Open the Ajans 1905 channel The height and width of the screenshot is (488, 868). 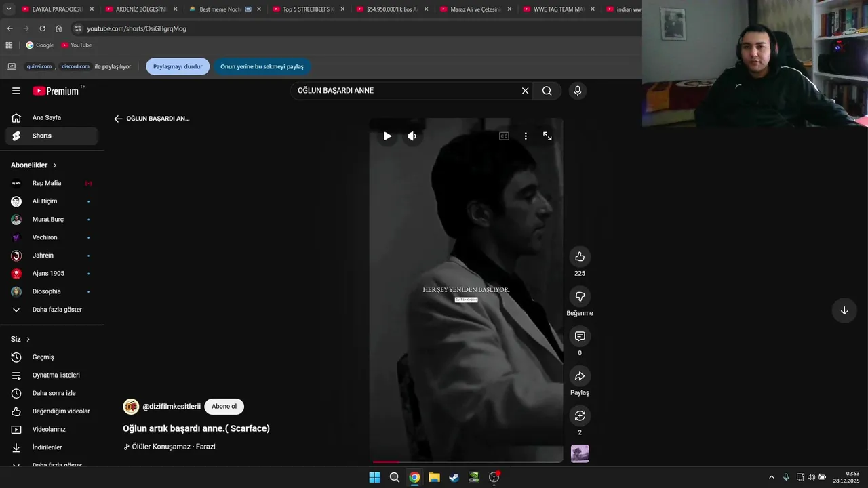coord(52,274)
